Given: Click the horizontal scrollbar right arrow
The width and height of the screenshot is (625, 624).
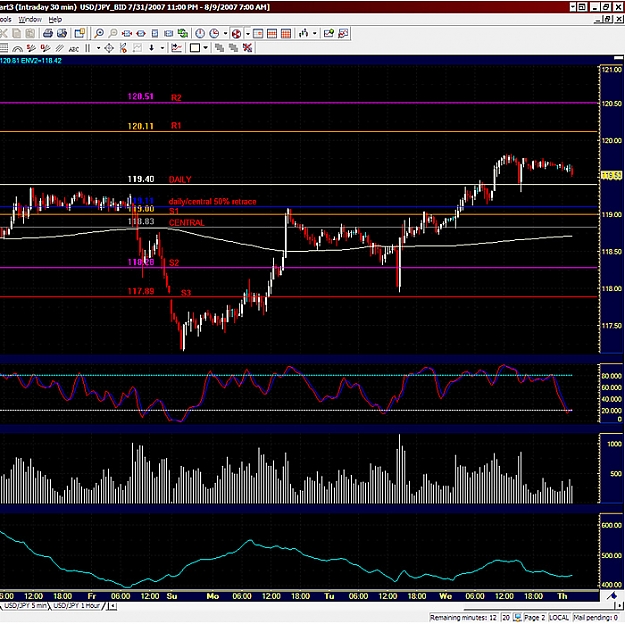Looking at the screenshot, I should coord(620,606).
